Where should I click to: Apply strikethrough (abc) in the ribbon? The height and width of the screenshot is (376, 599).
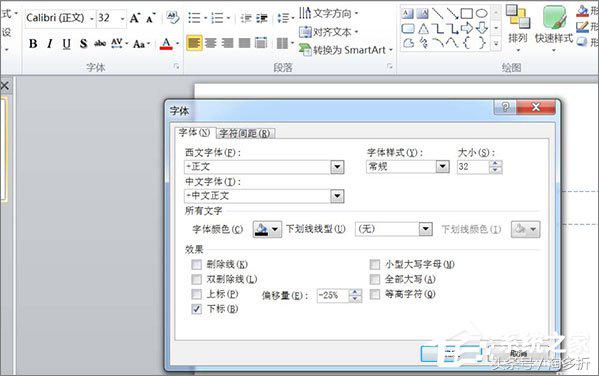click(x=100, y=44)
